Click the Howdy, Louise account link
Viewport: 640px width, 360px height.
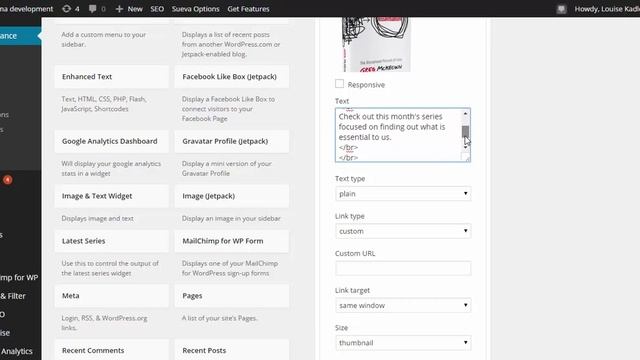pyautogui.click(x=607, y=9)
